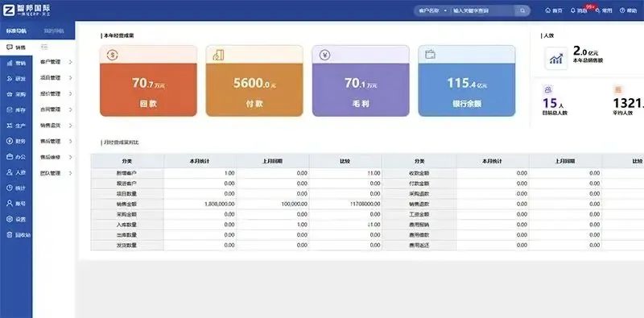Open 帮助 help in top bar
This screenshot has width=644, height=318.
pos(629,10)
